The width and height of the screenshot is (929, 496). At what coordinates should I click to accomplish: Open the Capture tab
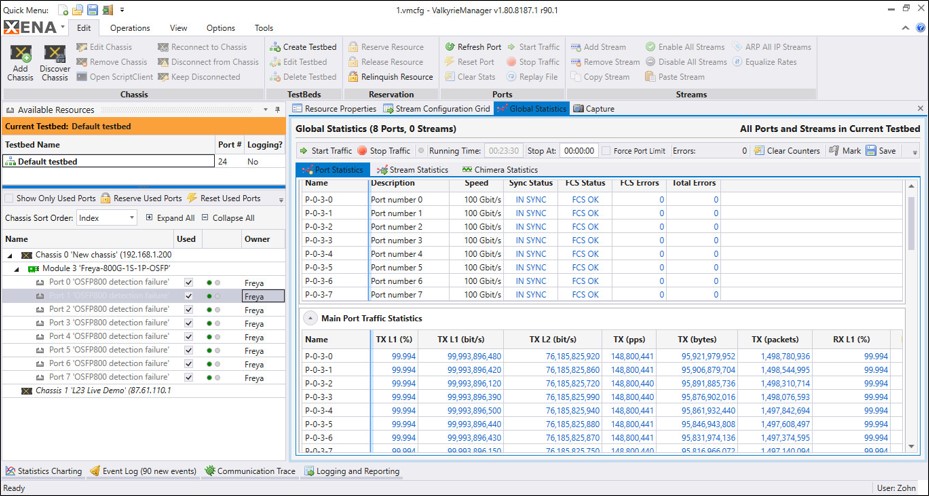point(594,108)
